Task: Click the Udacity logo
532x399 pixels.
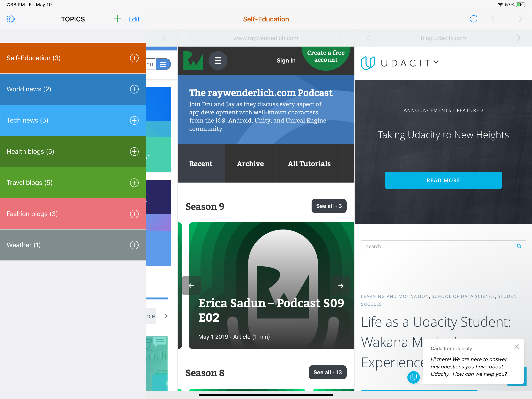Action: pyautogui.click(x=400, y=63)
